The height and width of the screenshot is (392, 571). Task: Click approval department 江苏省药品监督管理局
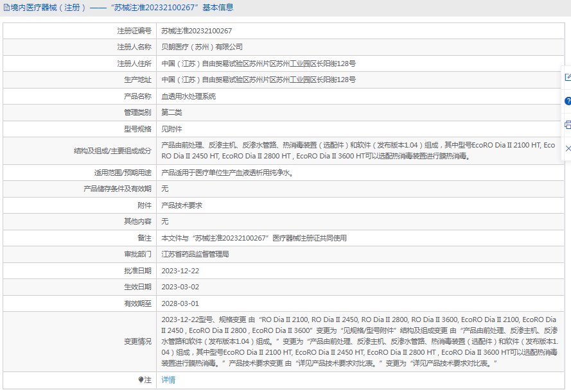tap(195, 254)
